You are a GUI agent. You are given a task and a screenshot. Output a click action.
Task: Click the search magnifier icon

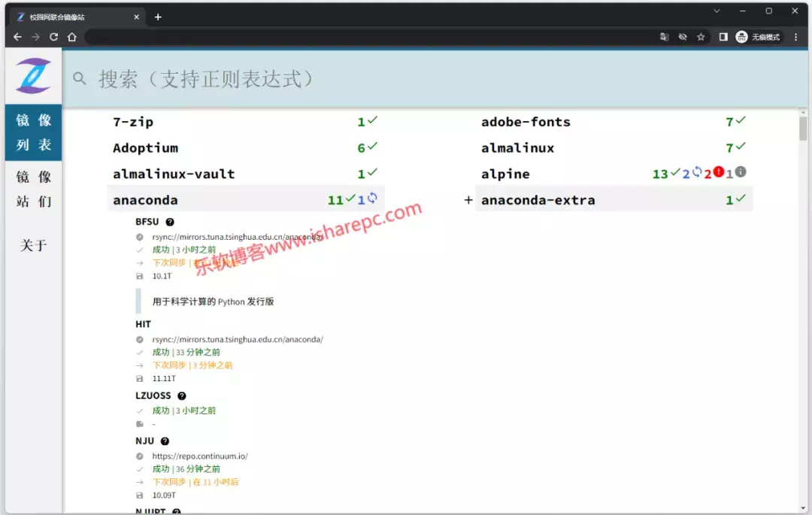coord(79,78)
